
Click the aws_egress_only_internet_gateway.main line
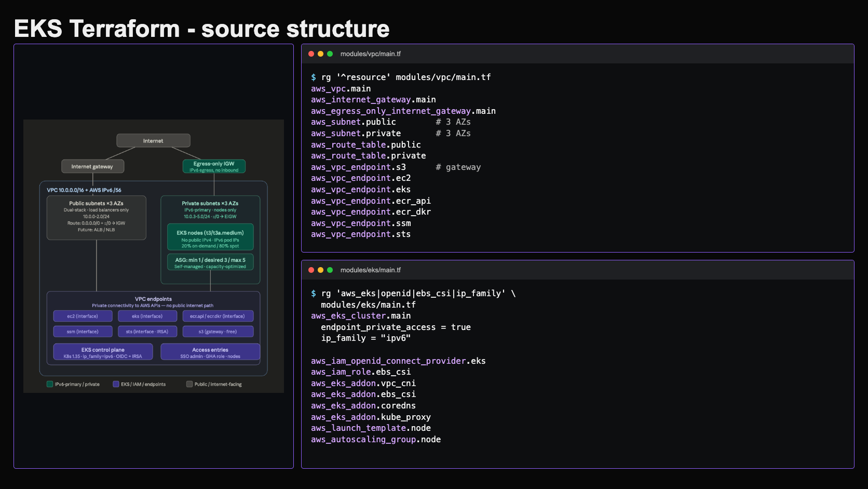[x=403, y=111]
